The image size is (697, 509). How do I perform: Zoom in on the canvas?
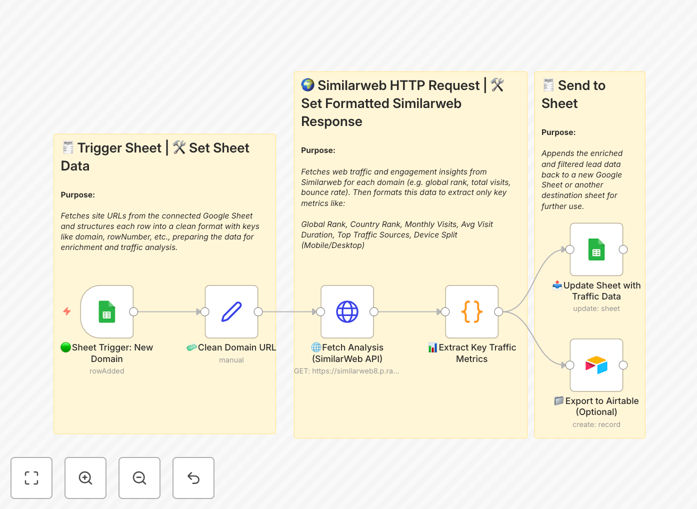85,478
